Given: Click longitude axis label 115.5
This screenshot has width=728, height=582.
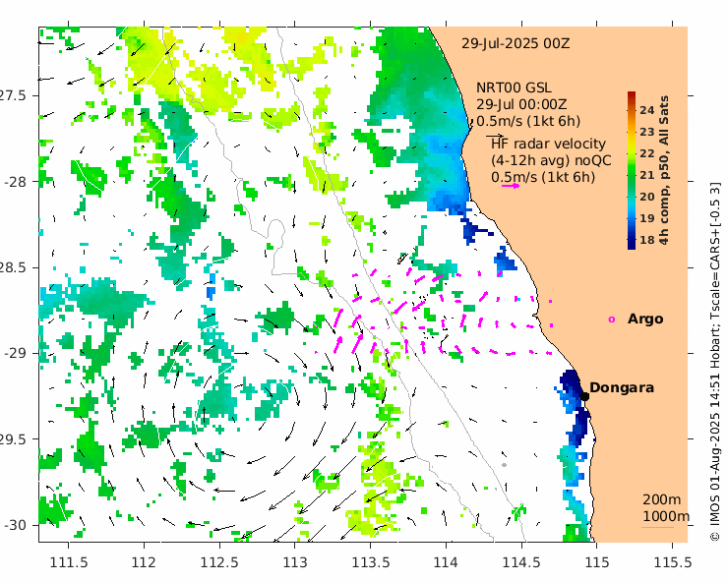Looking at the screenshot, I should coord(673,562).
